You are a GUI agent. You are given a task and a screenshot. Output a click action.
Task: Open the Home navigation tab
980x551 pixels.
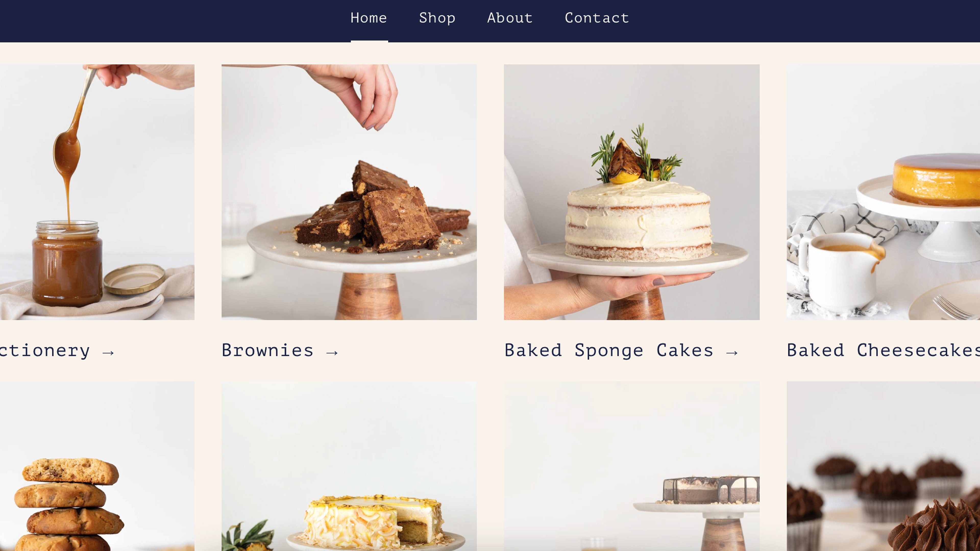[369, 18]
